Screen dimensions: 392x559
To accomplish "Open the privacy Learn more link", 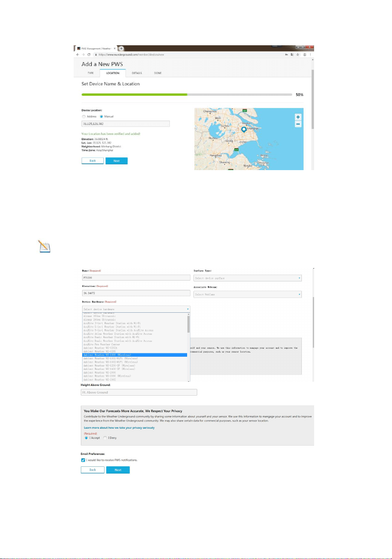I will click(x=119, y=428).
